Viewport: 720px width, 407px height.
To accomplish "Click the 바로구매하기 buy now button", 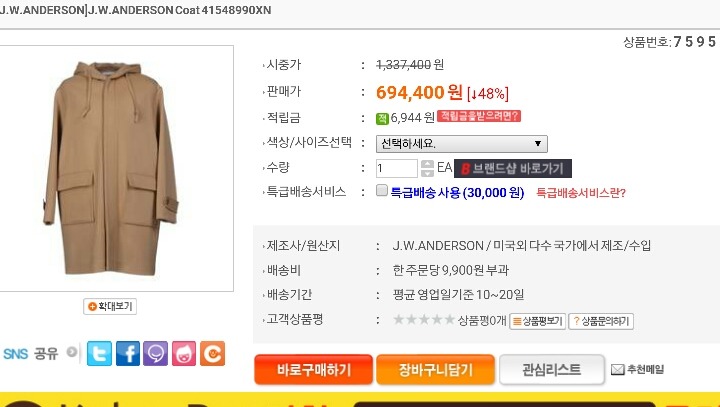I will pyautogui.click(x=313, y=369).
